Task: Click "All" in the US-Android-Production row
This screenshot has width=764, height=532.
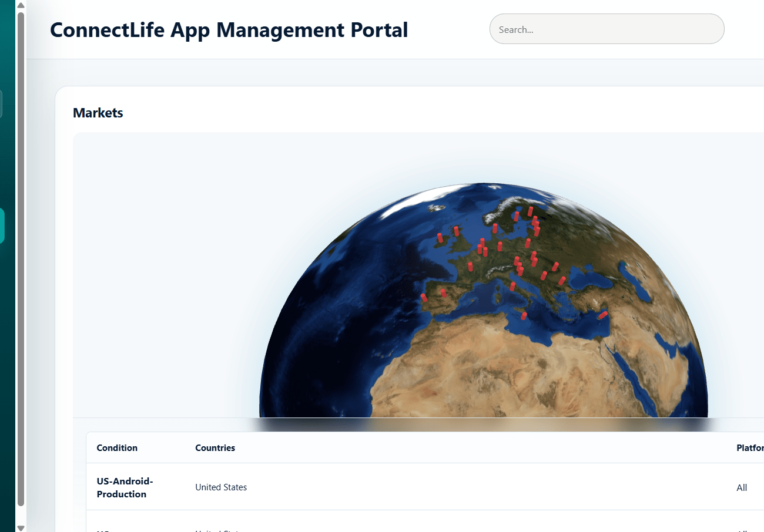Action: pyautogui.click(x=742, y=487)
